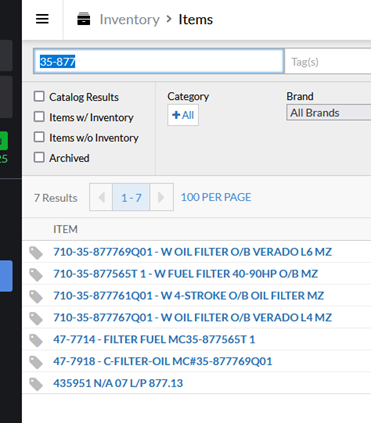Focus the search field containing 35-877
The width and height of the screenshot is (371, 423).
pos(159,61)
